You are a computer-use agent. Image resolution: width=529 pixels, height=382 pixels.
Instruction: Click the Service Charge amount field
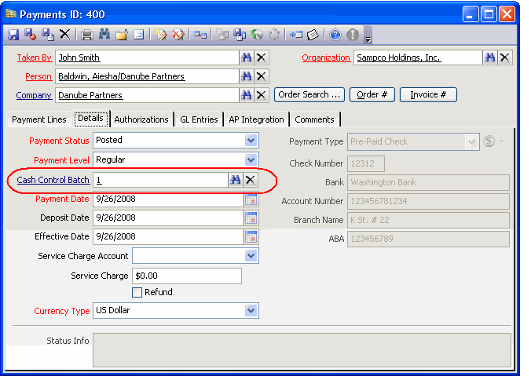(x=187, y=276)
